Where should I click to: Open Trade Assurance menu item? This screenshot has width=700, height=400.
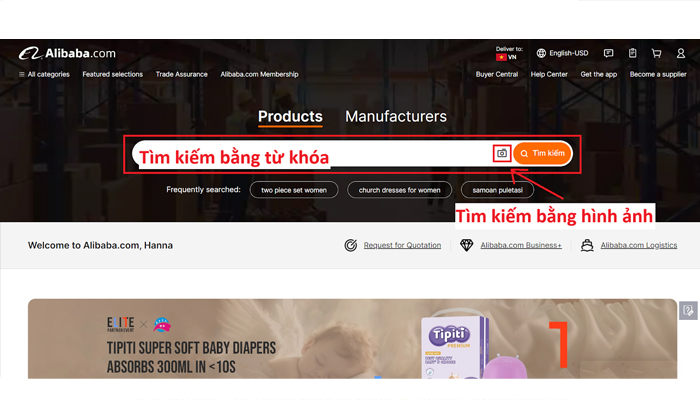pyautogui.click(x=182, y=75)
